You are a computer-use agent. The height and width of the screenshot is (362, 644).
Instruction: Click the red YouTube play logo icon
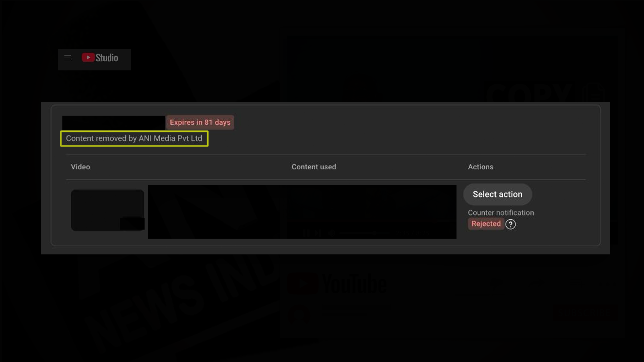pos(88,58)
